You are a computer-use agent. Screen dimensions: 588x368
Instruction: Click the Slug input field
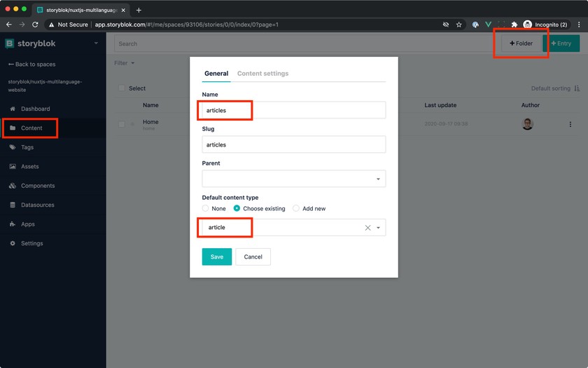pos(293,144)
